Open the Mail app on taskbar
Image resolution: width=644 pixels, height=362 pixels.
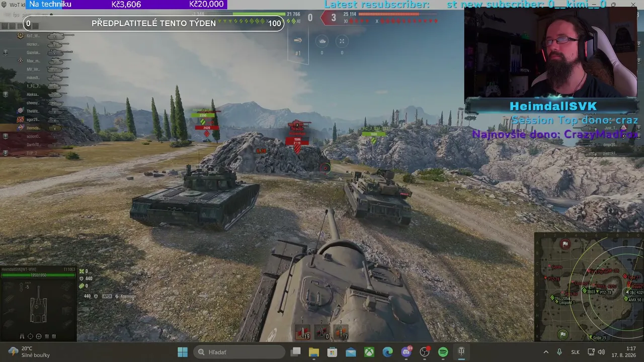(x=351, y=352)
